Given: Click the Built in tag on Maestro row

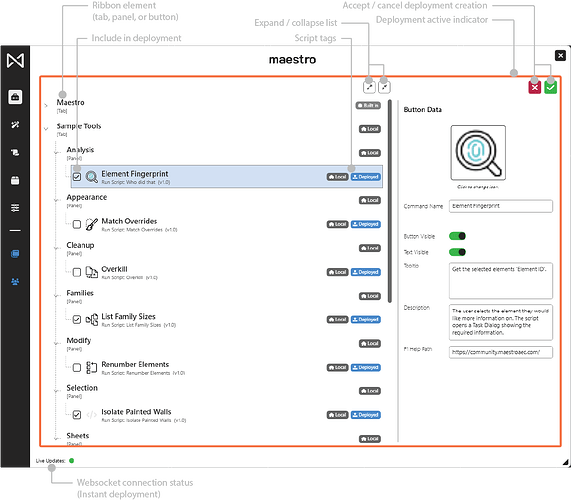Looking at the screenshot, I should (368, 105).
